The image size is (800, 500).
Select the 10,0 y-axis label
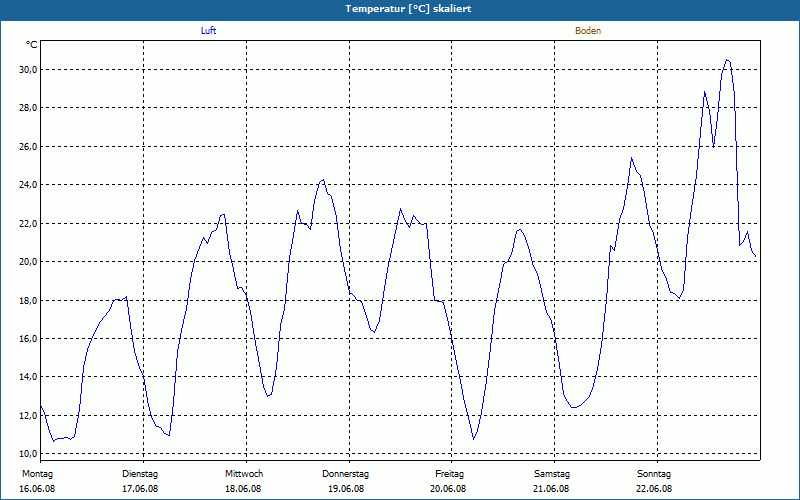coord(28,454)
